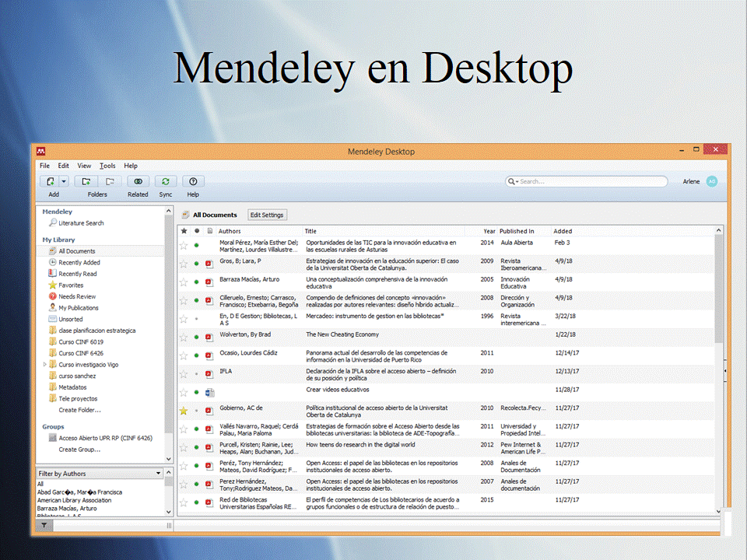Click Create Folder... link
The image size is (747, 560).
(x=79, y=410)
